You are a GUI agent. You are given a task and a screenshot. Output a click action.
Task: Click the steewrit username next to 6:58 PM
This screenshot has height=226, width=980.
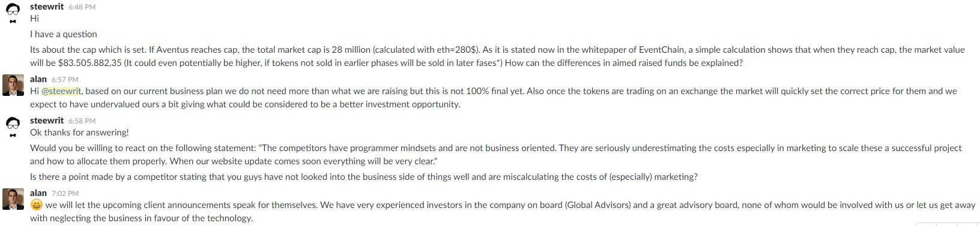pyautogui.click(x=47, y=120)
